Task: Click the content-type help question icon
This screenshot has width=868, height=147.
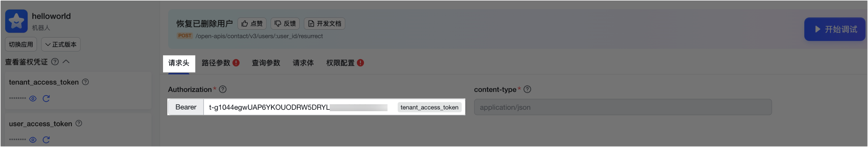Action: click(x=527, y=89)
